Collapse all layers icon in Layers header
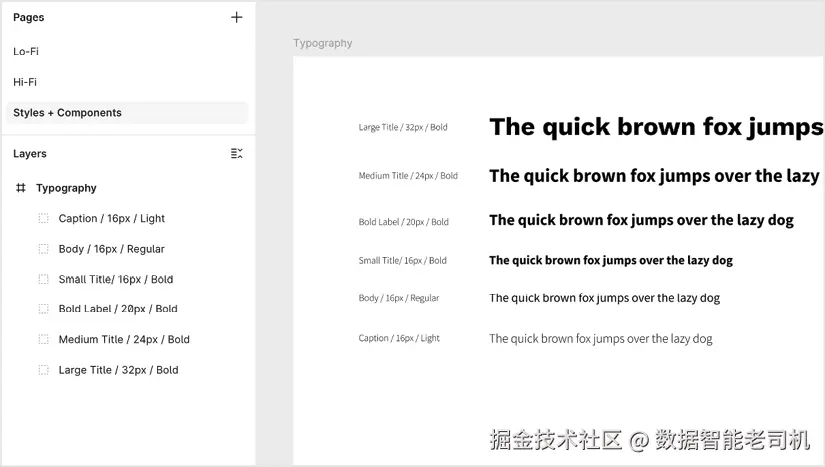 click(237, 154)
